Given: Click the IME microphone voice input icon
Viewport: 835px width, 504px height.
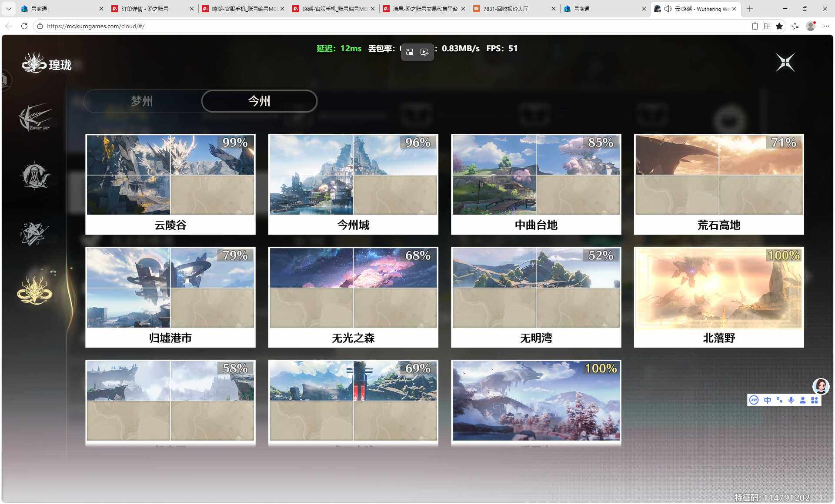Looking at the screenshot, I should pos(791,400).
